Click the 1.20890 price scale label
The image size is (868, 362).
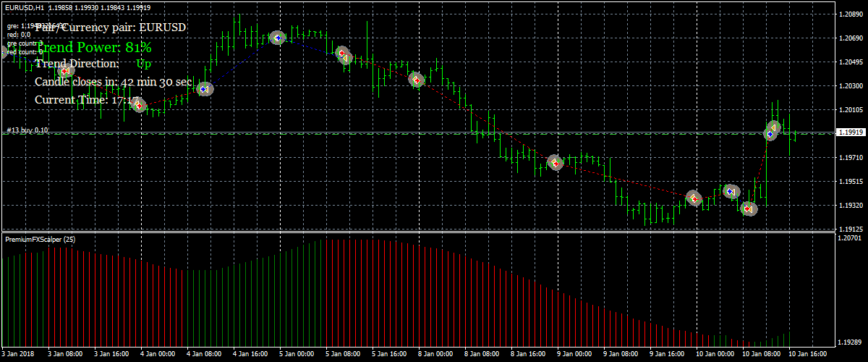coord(850,15)
